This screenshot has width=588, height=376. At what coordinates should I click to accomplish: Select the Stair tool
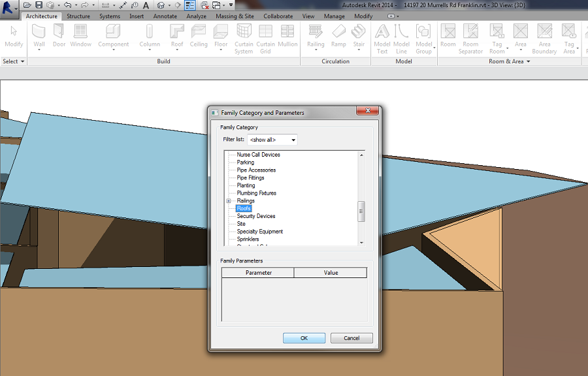click(359, 37)
